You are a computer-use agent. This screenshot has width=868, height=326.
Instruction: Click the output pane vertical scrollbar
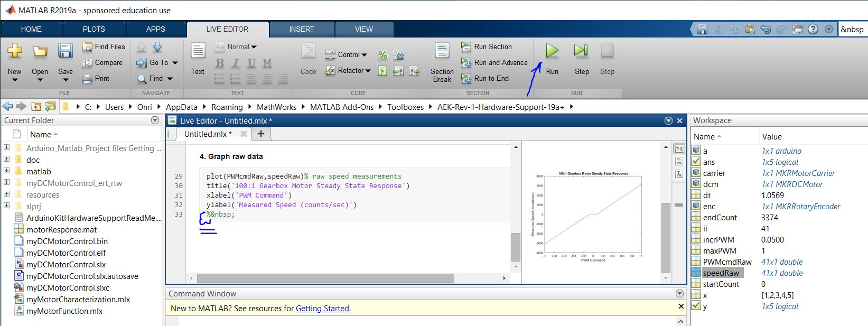[x=666, y=238]
